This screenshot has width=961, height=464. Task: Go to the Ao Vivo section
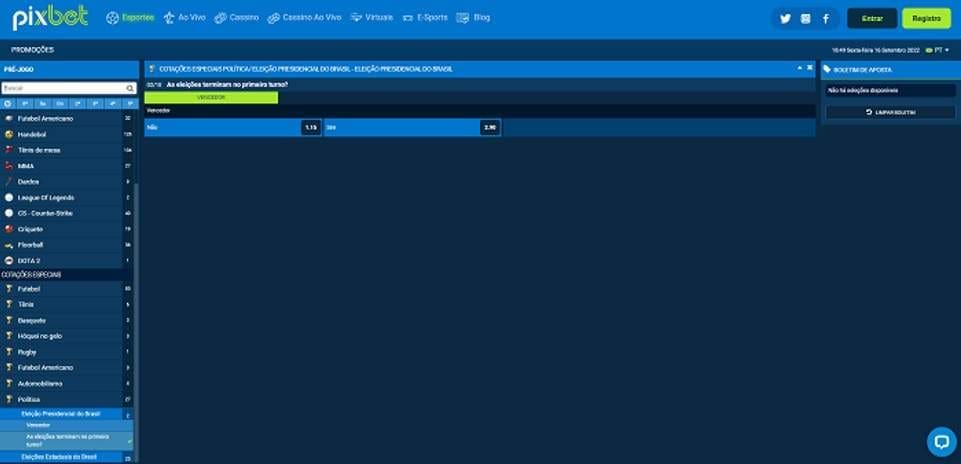click(184, 18)
